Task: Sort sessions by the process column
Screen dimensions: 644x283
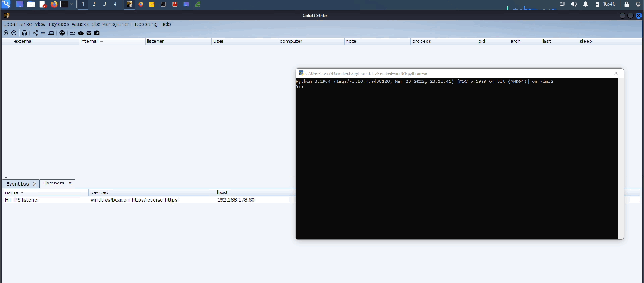Action: pos(443,41)
